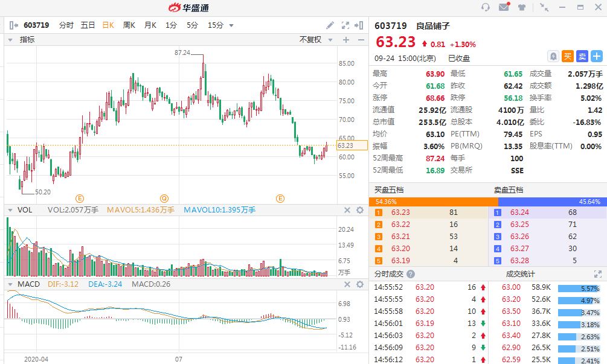Click the blue 卖 sell button
607x364 pixels.
point(582,56)
